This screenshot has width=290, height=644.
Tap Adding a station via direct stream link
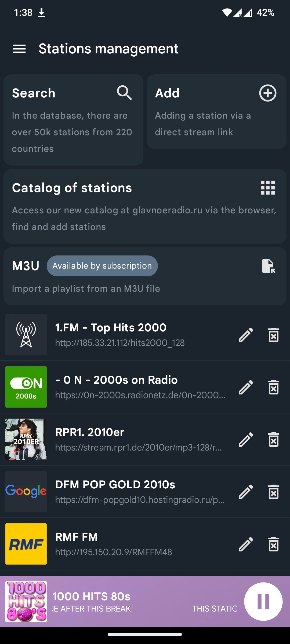[203, 124]
